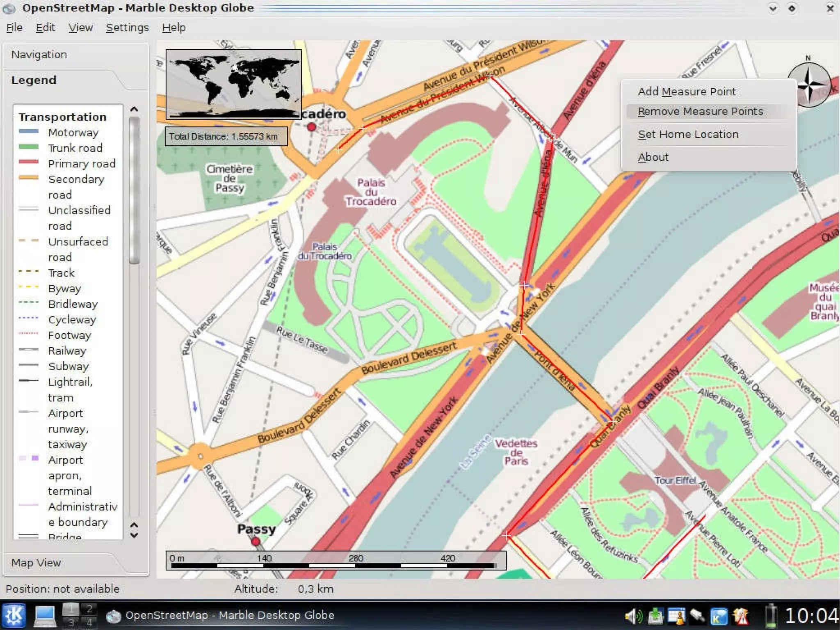Viewport: 840px width, 630px height.
Task: Switch to virtual desktop 2
Action: (89, 609)
